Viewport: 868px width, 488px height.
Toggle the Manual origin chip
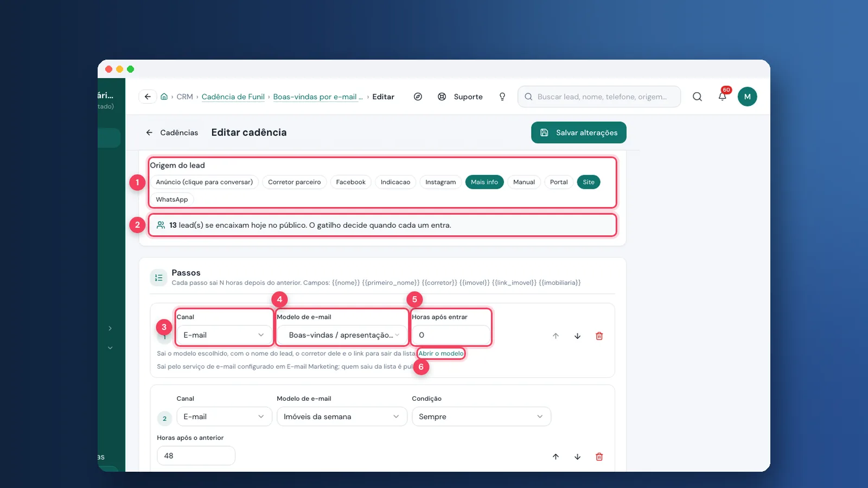524,182
